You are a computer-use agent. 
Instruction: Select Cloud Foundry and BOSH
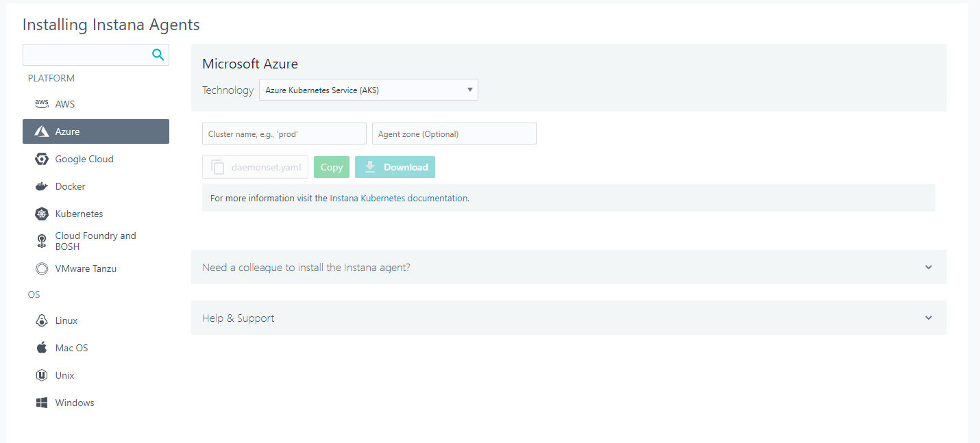click(x=96, y=241)
